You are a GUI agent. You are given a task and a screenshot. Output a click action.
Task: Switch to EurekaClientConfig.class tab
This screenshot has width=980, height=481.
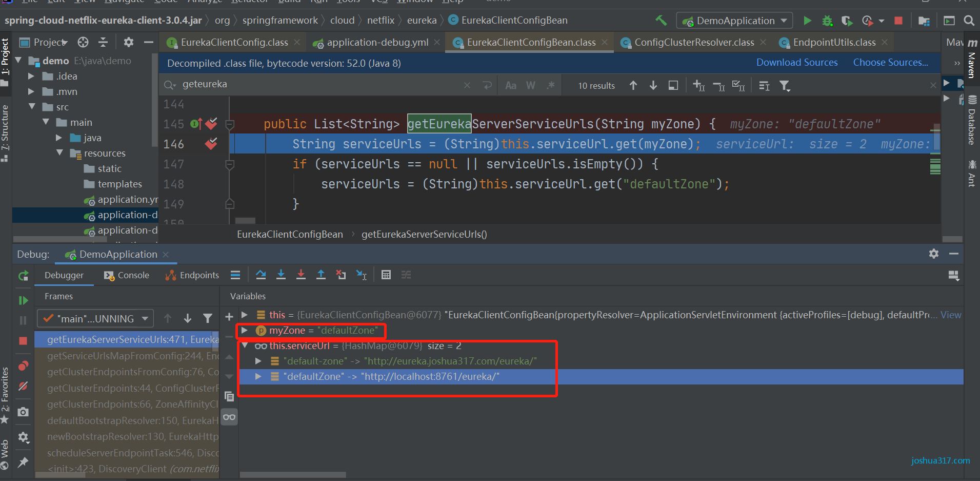click(x=234, y=43)
